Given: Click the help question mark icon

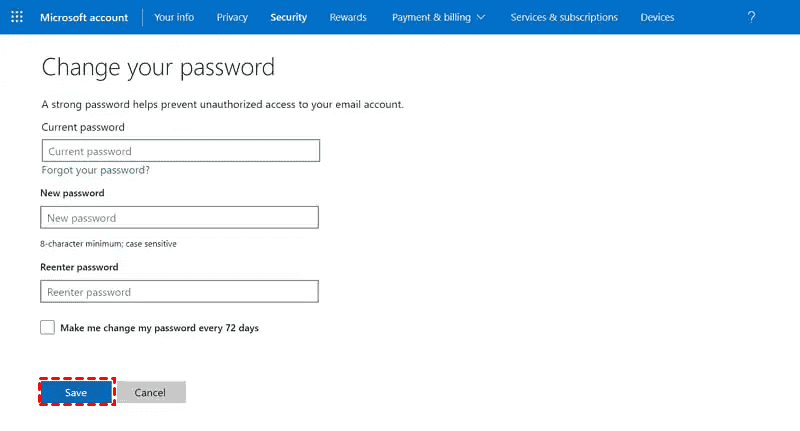Looking at the screenshot, I should 751,17.
